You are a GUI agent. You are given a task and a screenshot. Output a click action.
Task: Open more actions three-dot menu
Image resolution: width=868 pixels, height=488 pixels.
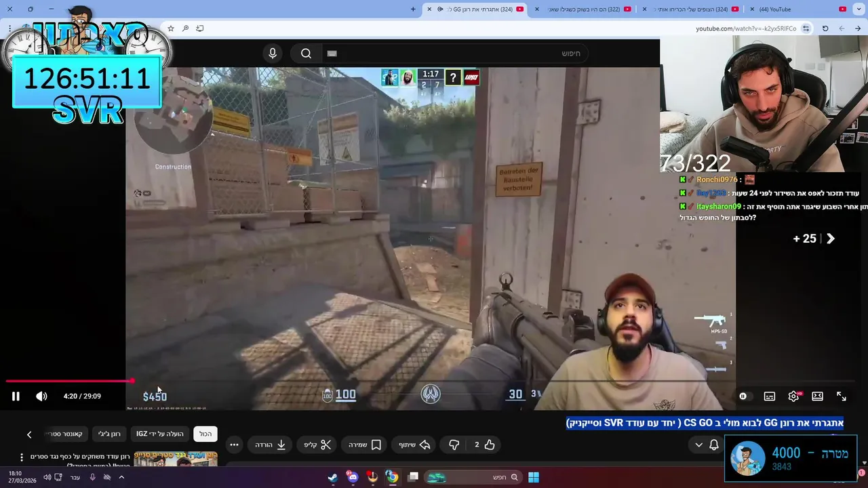[234, 445]
